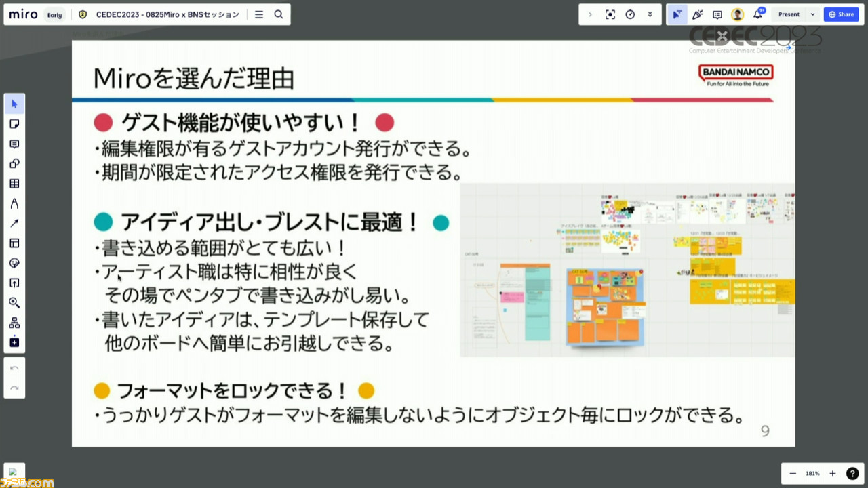Open the Table tool
This screenshot has height=488, width=868.
click(x=14, y=184)
